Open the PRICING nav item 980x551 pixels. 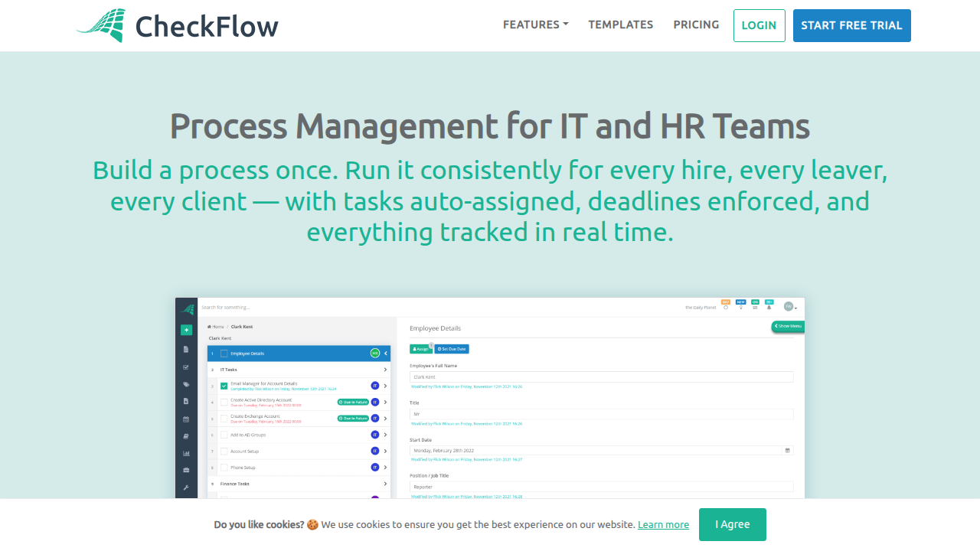coord(696,24)
